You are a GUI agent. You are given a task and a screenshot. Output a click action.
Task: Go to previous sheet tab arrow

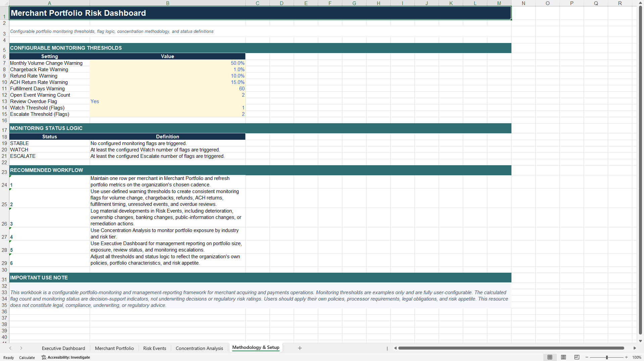(x=10, y=348)
